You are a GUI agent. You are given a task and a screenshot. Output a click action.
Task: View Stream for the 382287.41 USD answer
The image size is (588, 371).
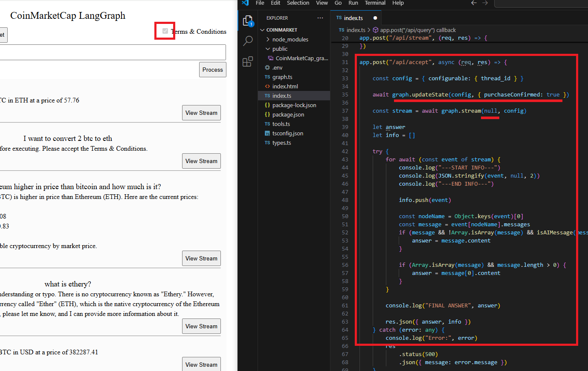point(201,364)
